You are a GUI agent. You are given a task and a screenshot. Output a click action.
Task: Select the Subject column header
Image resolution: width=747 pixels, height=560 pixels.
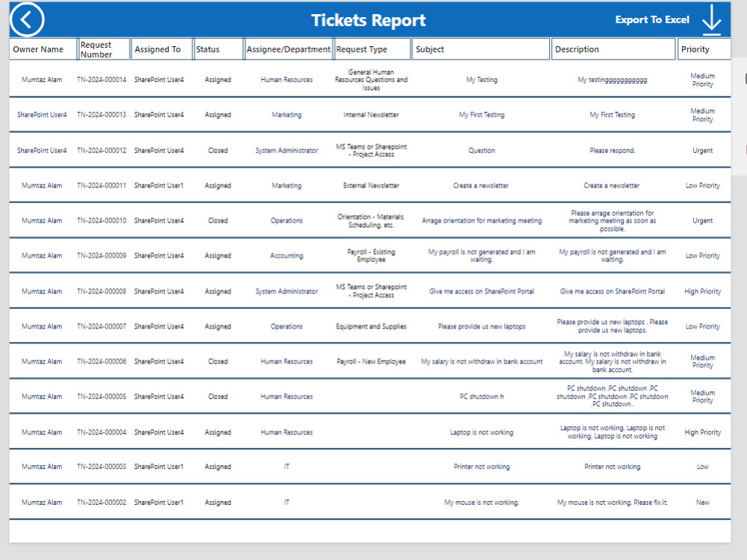pyautogui.click(x=480, y=49)
